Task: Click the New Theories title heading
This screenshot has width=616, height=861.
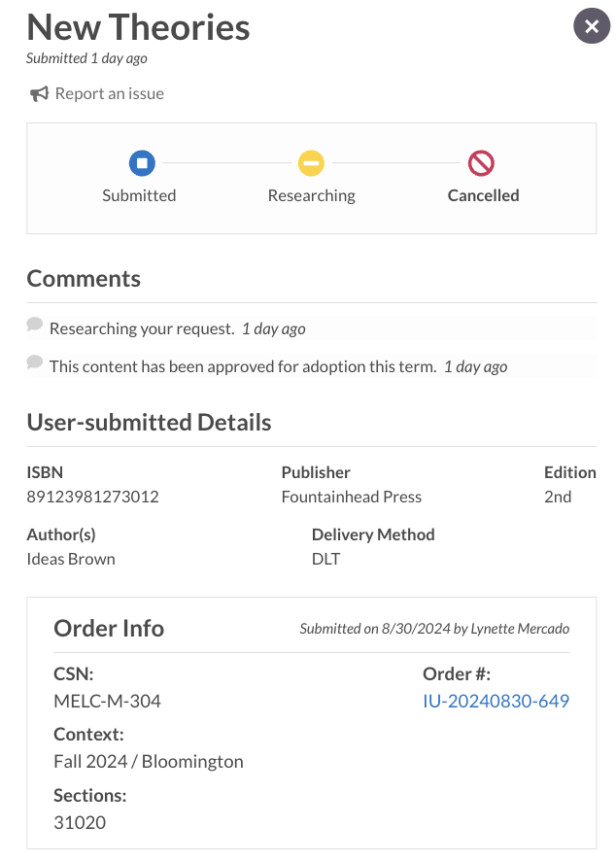Action: click(x=138, y=27)
